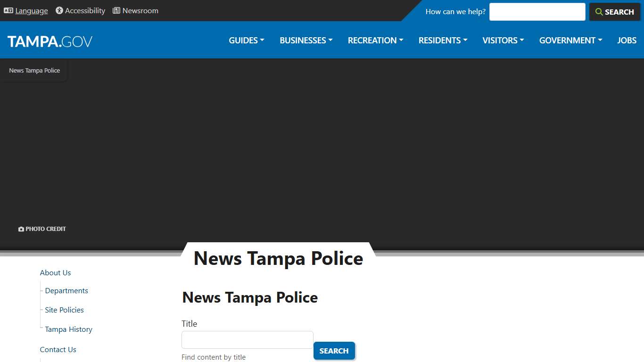Click the camera icon next to PHOTO CREDIT

pos(21,229)
